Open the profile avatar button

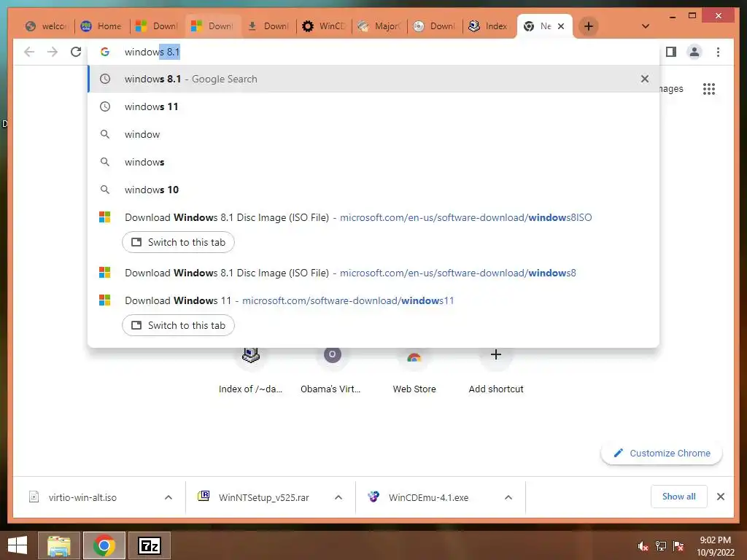[x=694, y=52]
